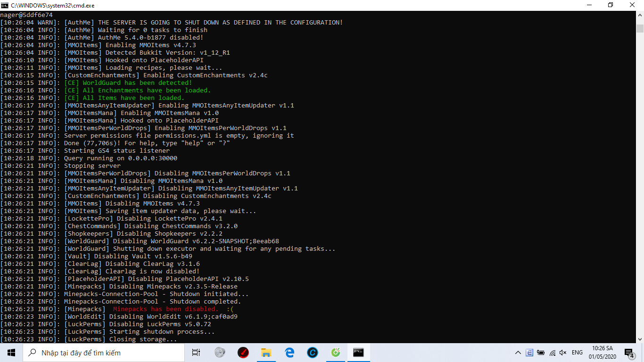
Task: Click the 'permissions.yml is empty' log line
Action: pos(147,136)
